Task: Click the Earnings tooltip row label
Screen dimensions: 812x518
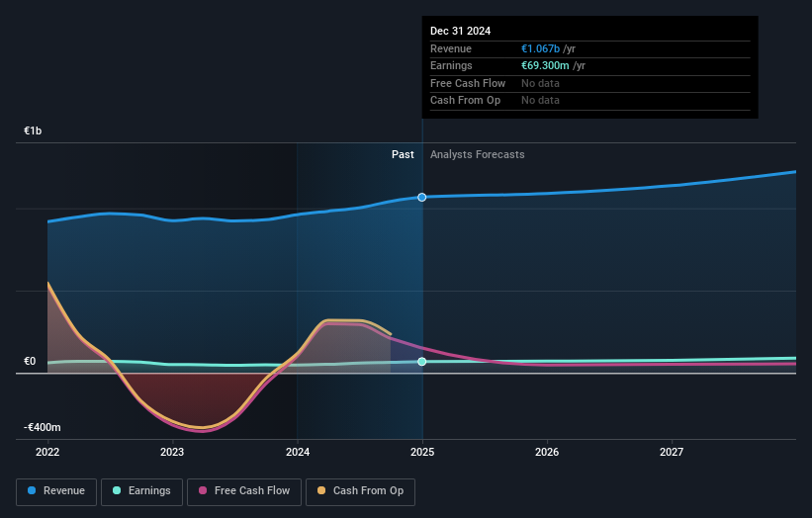Action: tap(451, 65)
